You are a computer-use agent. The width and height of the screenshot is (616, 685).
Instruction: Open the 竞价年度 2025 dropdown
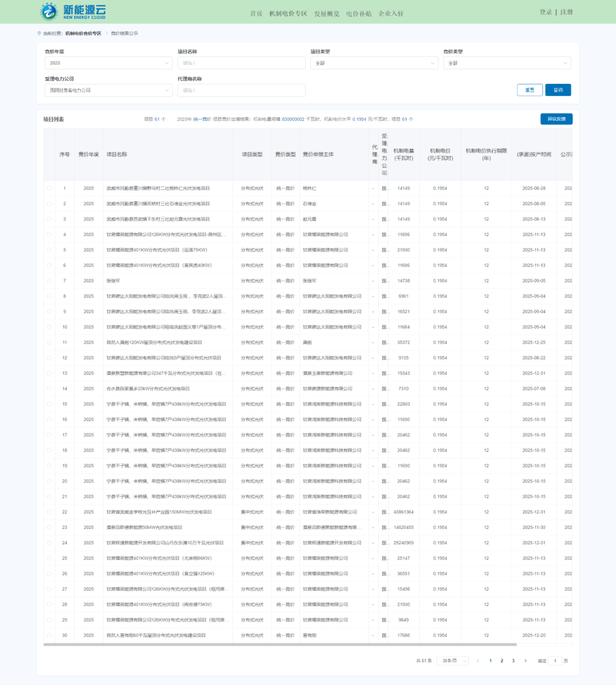click(108, 63)
